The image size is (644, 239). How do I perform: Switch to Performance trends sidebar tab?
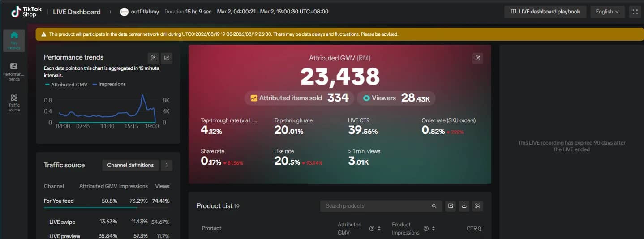(14, 72)
